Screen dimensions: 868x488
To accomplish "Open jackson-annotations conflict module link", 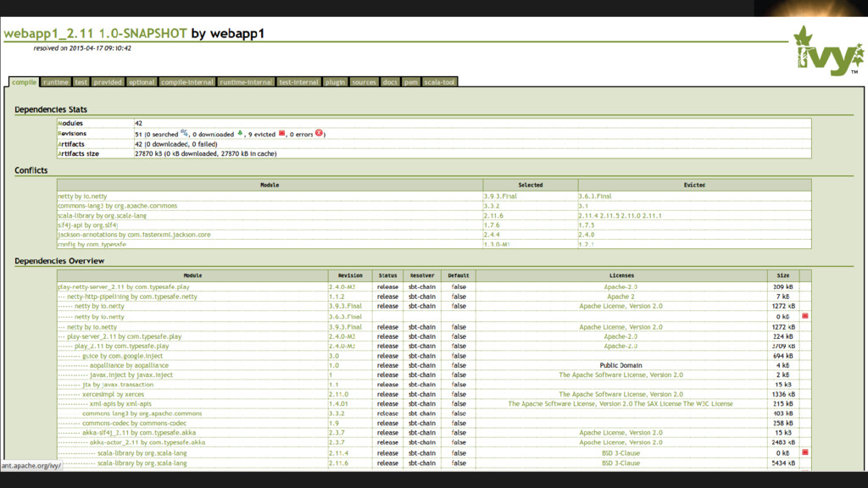I will click(x=134, y=235).
